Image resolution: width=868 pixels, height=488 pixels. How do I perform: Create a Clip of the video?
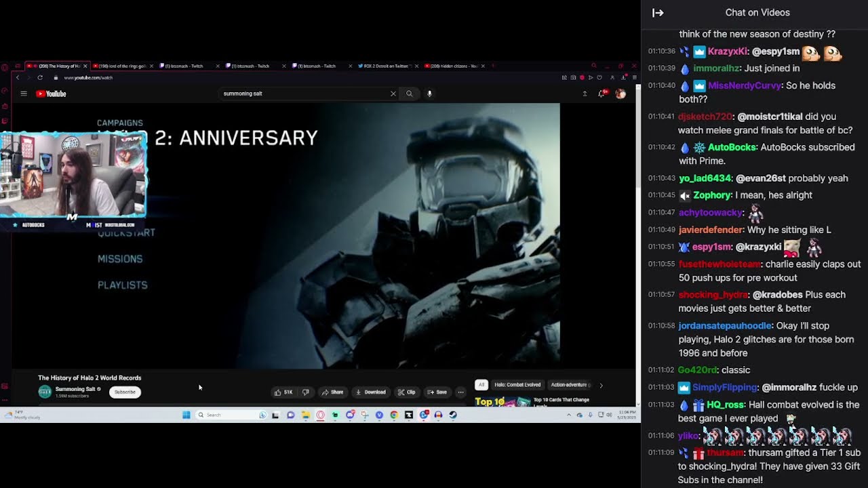tap(406, 392)
